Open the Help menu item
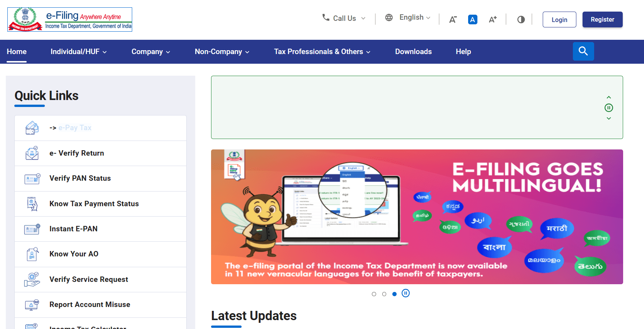This screenshot has height=329, width=644. tap(463, 52)
